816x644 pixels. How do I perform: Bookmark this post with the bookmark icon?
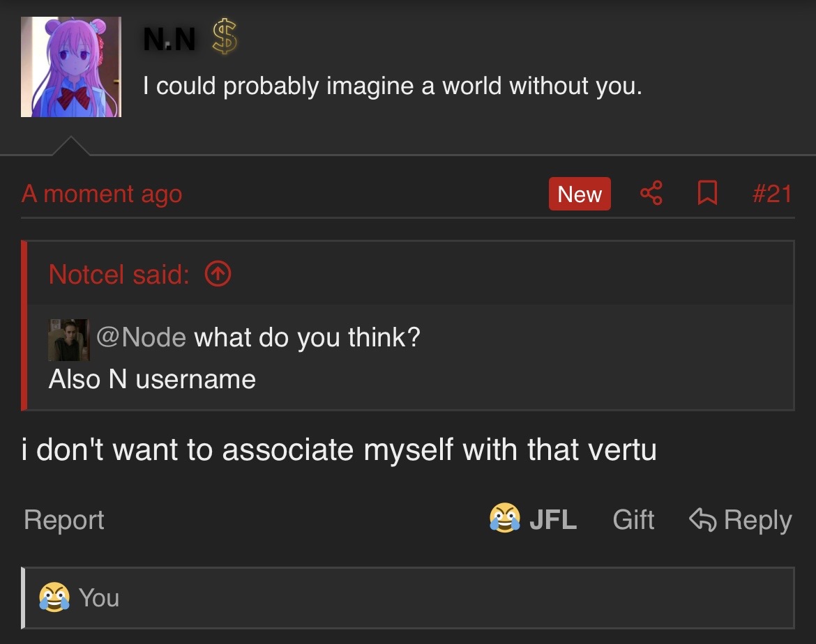click(x=707, y=194)
